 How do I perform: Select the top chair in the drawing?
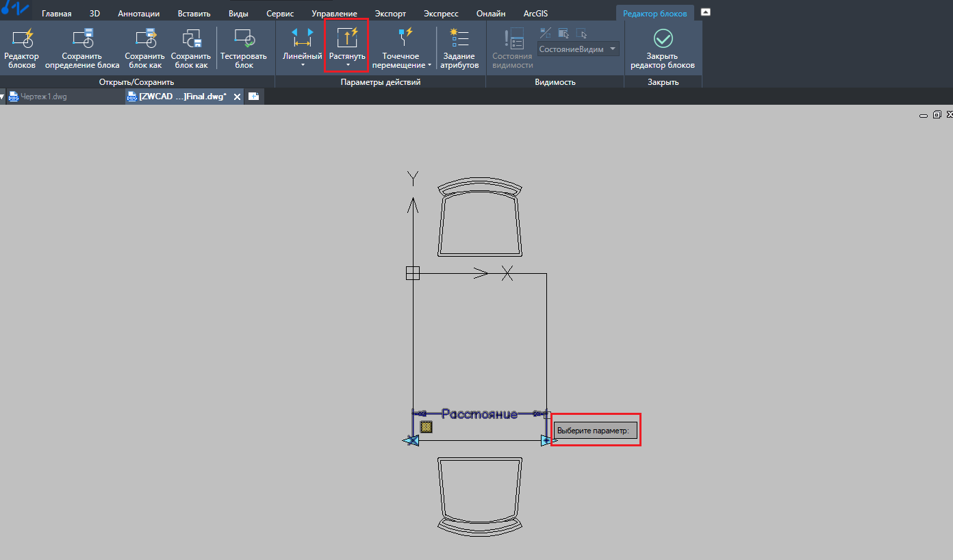pyautogui.click(x=480, y=218)
